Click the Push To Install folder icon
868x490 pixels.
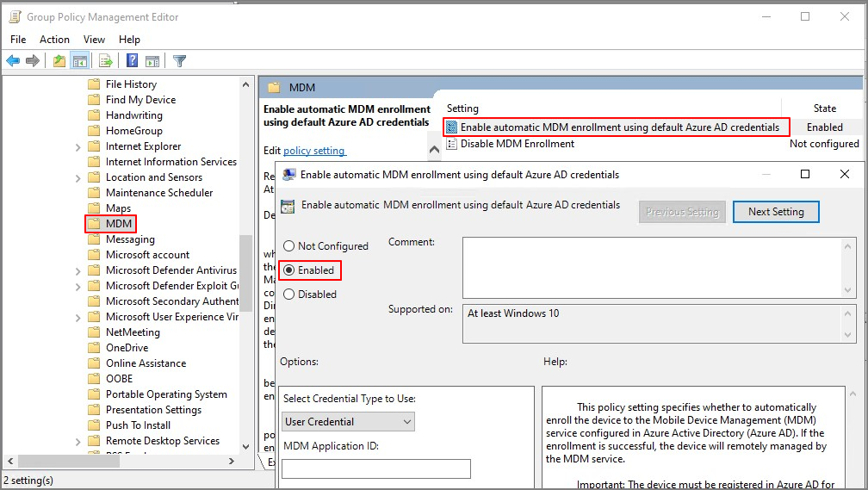pos(94,425)
